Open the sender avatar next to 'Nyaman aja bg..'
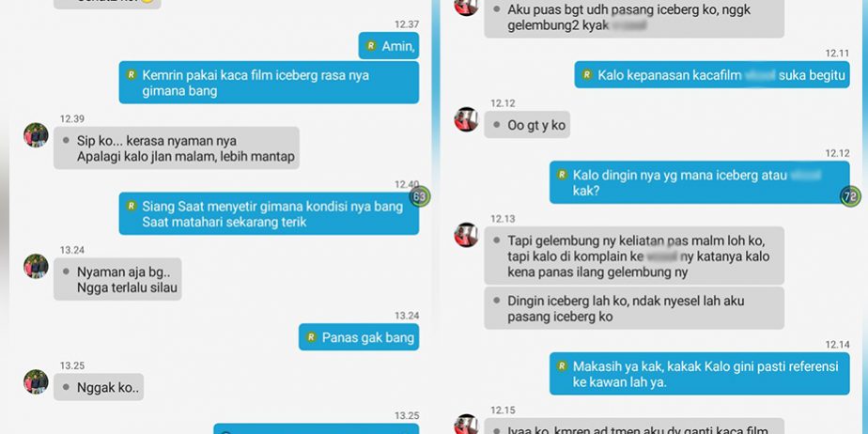 pos(36,266)
